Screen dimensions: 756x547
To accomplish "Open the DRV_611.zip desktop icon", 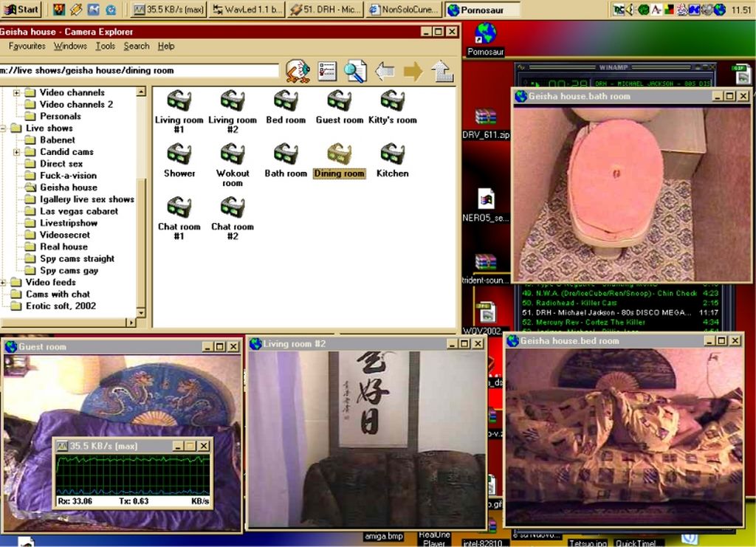I will pyautogui.click(x=485, y=118).
